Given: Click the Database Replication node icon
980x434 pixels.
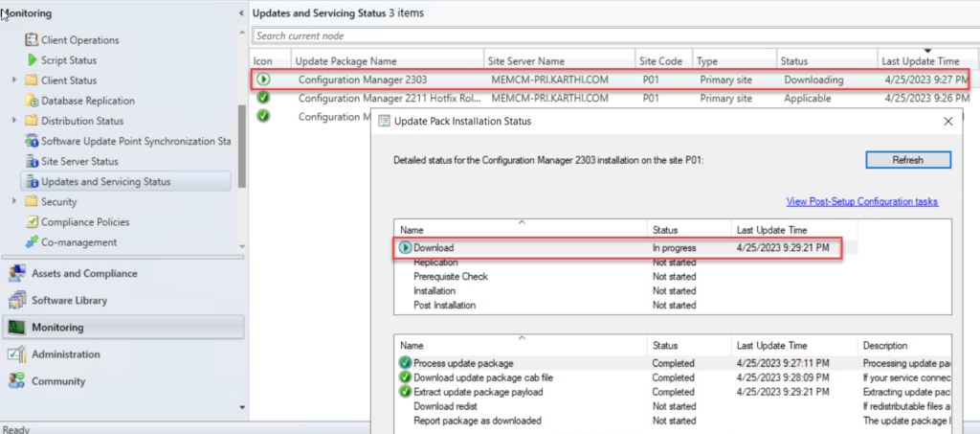Looking at the screenshot, I should click(32, 101).
